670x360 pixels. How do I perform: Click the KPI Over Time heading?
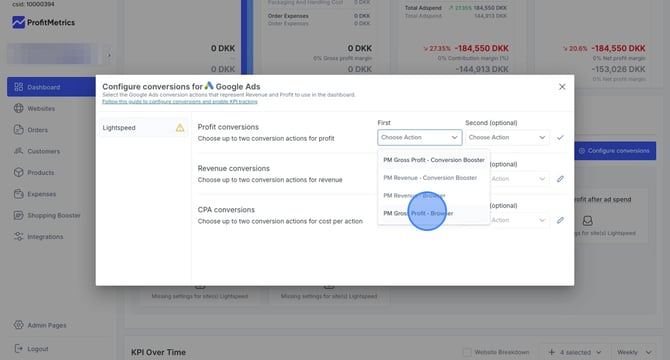click(159, 352)
